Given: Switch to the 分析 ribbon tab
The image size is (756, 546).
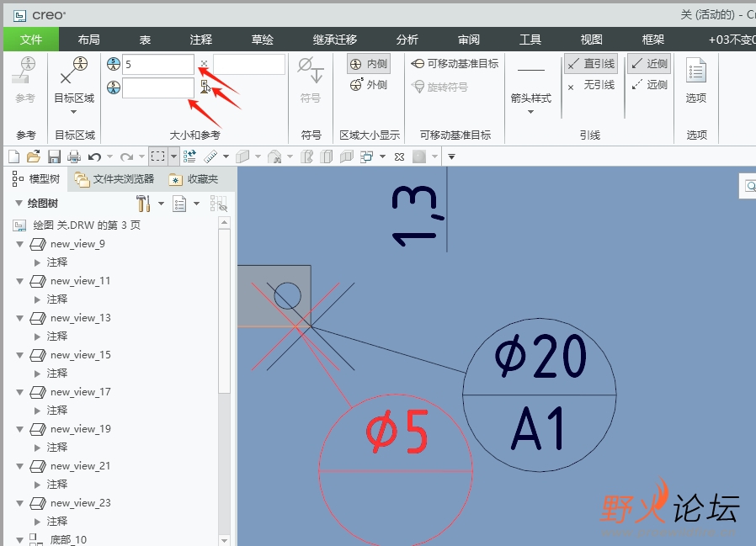Looking at the screenshot, I should [407, 40].
